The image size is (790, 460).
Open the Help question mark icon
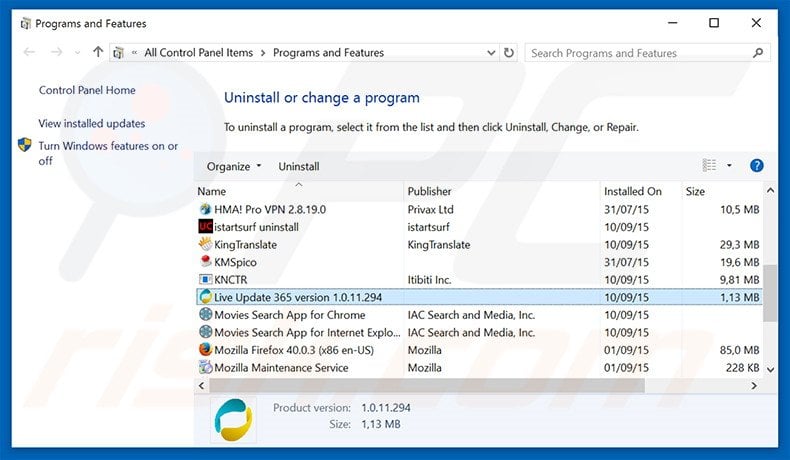click(x=756, y=165)
